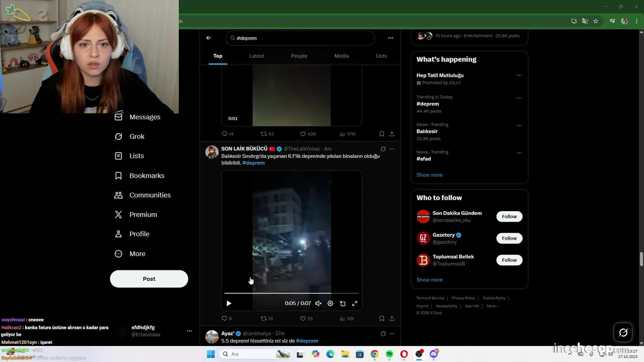Follow Son Dakika Gündem
The width and height of the screenshot is (644, 362).
pos(509,217)
